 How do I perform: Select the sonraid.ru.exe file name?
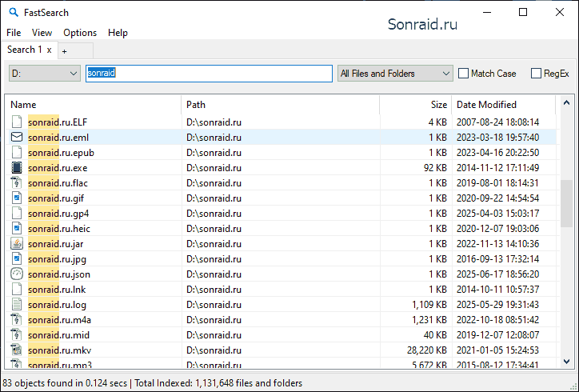tap(58, 168)
